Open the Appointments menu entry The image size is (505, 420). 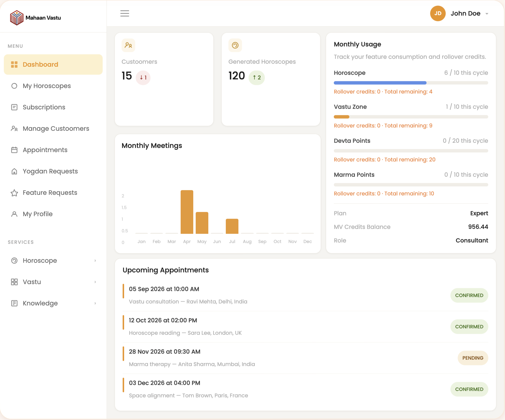pos(53,150)
